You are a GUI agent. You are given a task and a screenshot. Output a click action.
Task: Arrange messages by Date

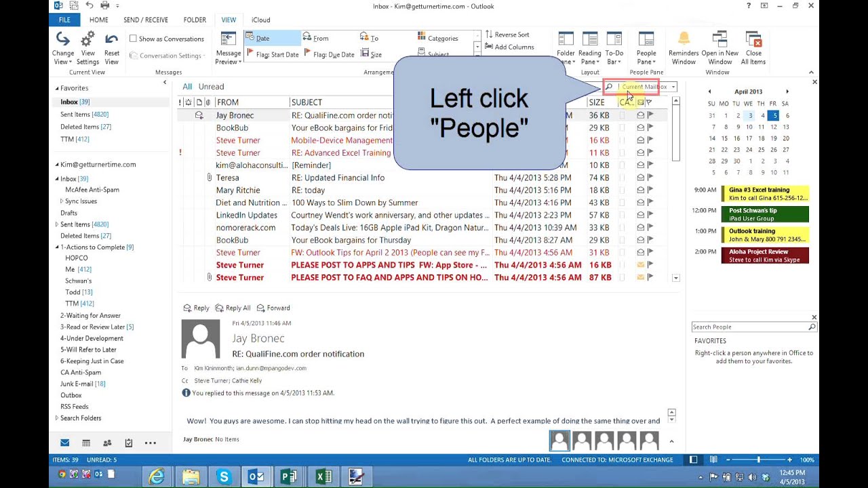272,38
